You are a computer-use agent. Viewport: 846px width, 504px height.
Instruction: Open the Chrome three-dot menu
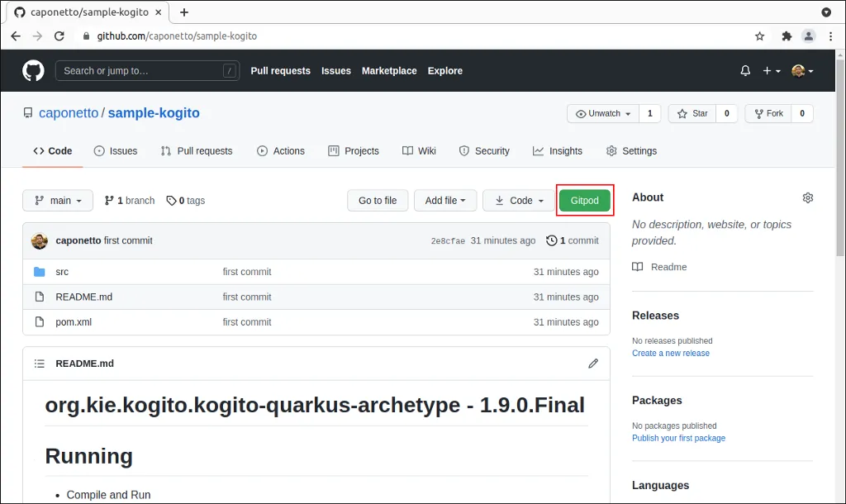coord(830,36)
